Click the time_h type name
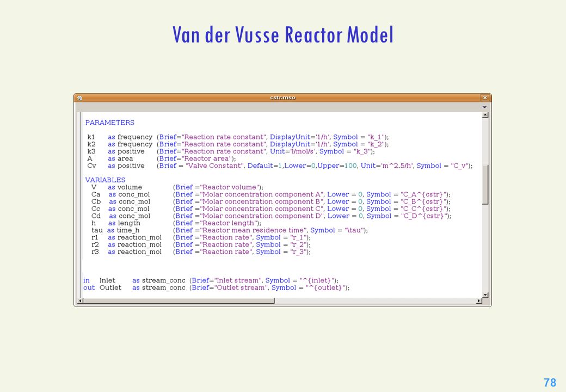 [128, 230]
